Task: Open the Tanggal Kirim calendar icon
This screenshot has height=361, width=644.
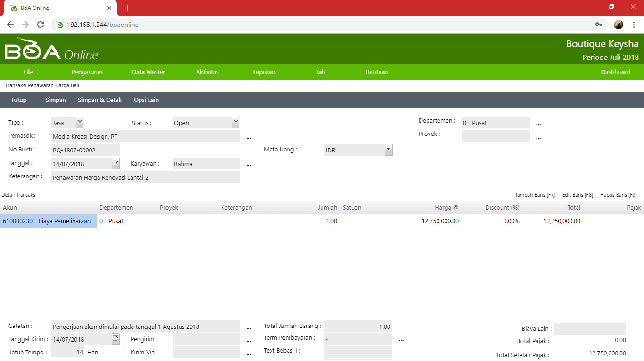Action: click(x=116, y=339)
